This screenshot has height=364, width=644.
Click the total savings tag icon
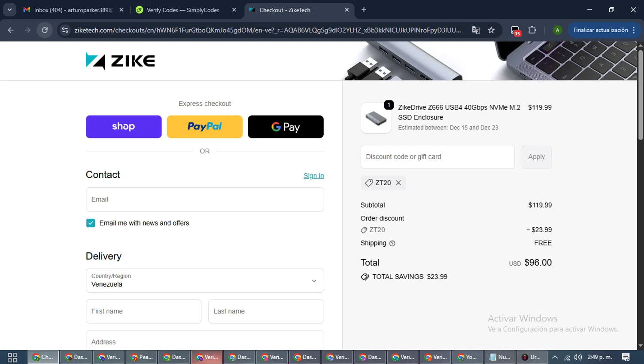tap(365, 277)
